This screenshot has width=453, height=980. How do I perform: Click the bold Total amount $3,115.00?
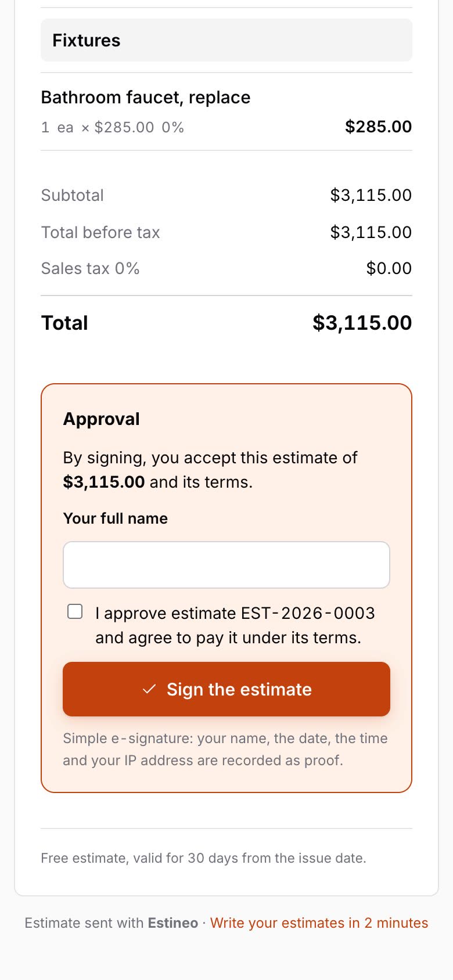point(362,323)
